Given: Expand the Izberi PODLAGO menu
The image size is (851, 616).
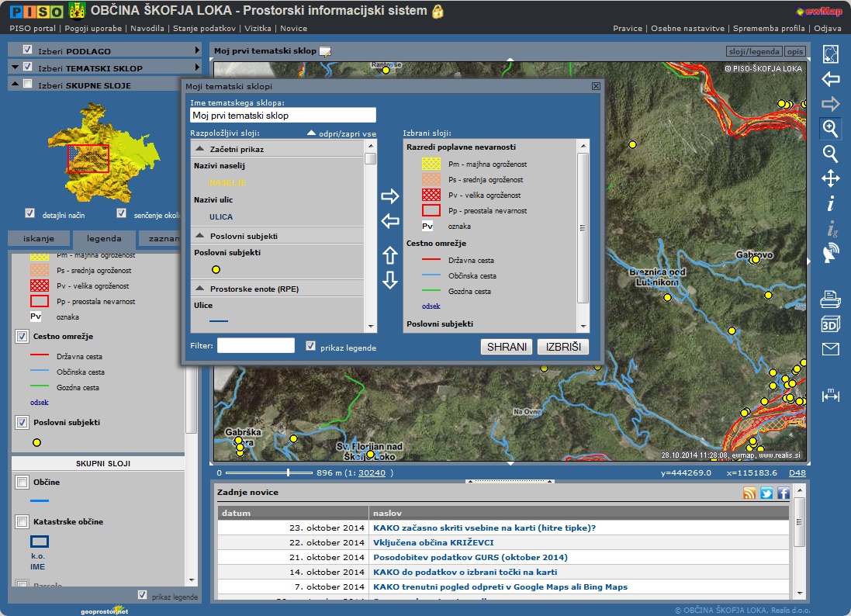Looking at the screenshot, I should [197, 50].
